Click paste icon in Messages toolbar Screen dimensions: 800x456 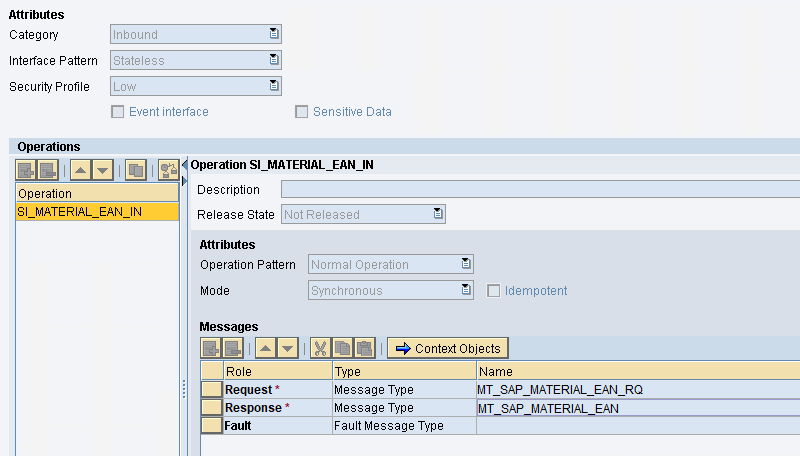click(364, 348)
